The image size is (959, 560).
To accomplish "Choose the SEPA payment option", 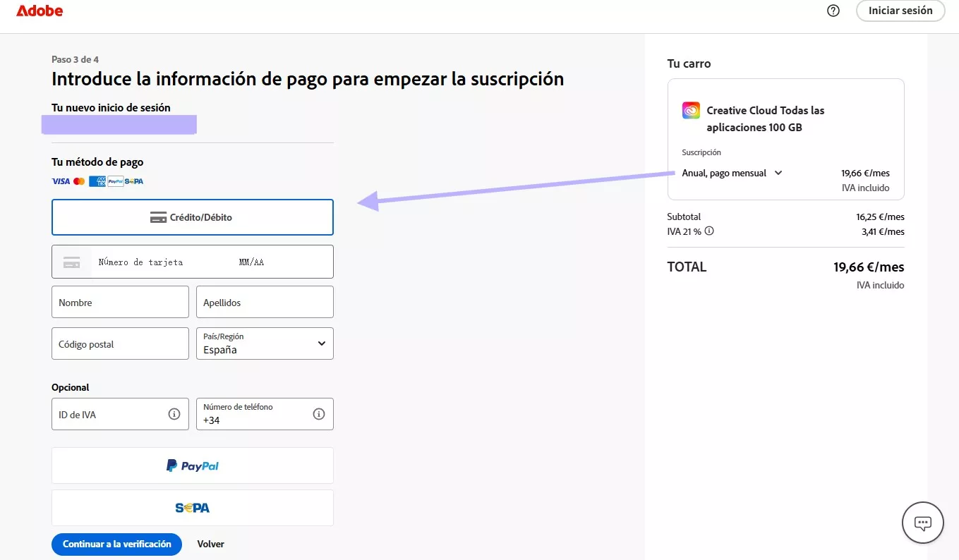I will point(192,508).
